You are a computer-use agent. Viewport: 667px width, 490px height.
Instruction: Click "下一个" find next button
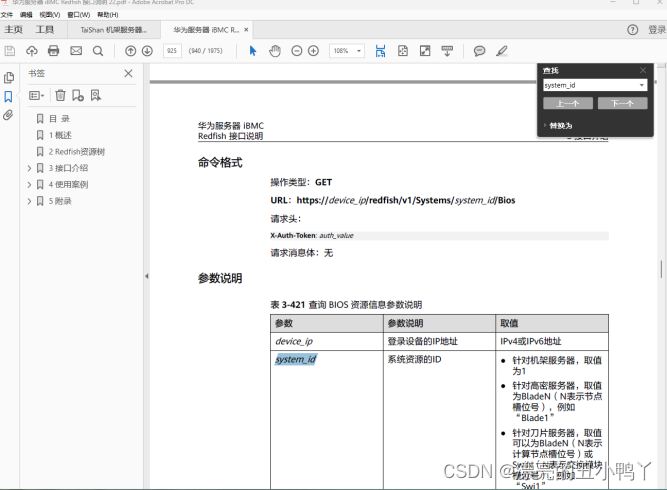[622, 103]
